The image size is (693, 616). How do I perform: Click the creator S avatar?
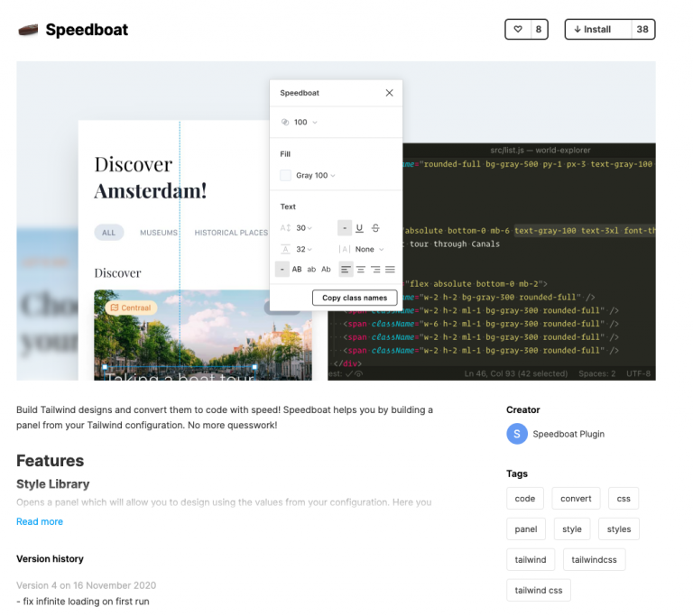[517, 434]
